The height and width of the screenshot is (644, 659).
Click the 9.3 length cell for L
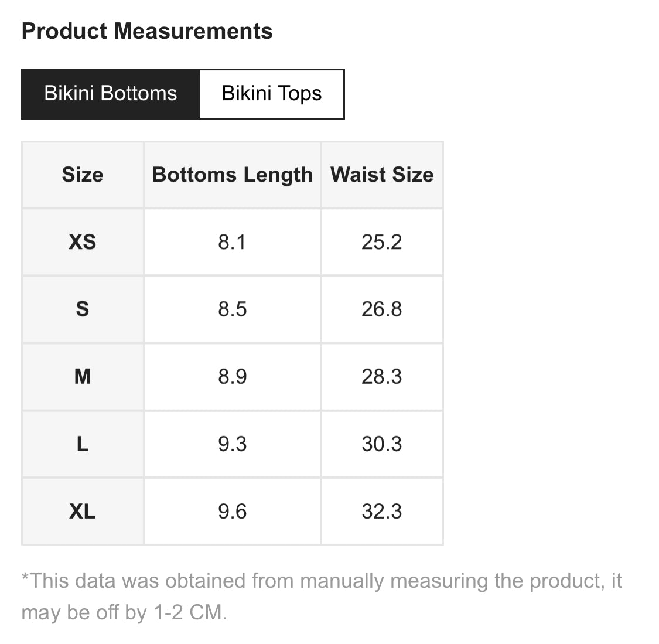point(233,444)
